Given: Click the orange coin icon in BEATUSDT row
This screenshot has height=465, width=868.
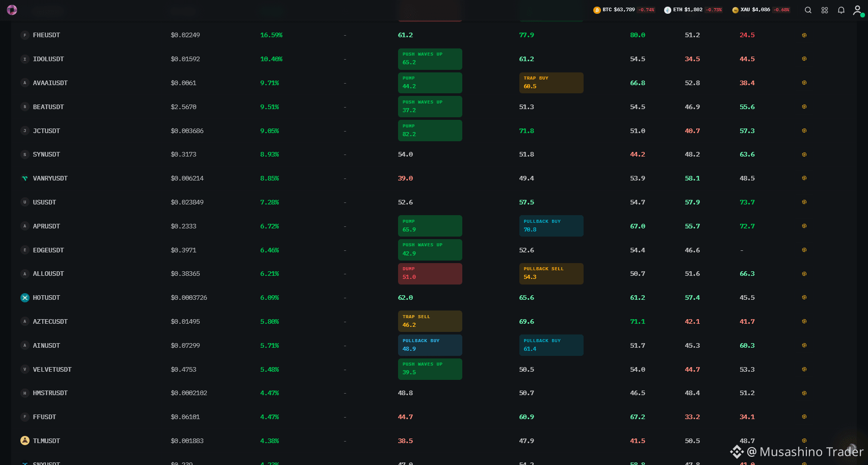Looking at the screenshot, I should (804, 107).
